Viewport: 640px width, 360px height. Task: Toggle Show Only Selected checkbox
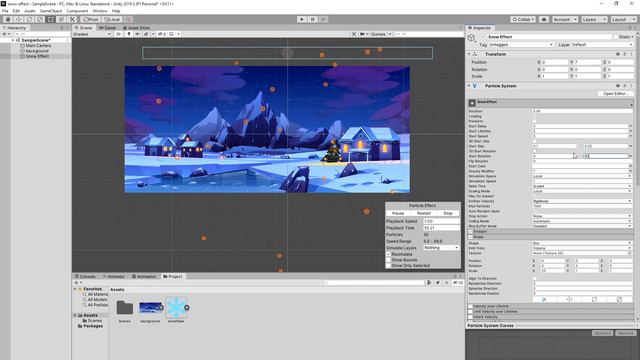pos(388,266)
